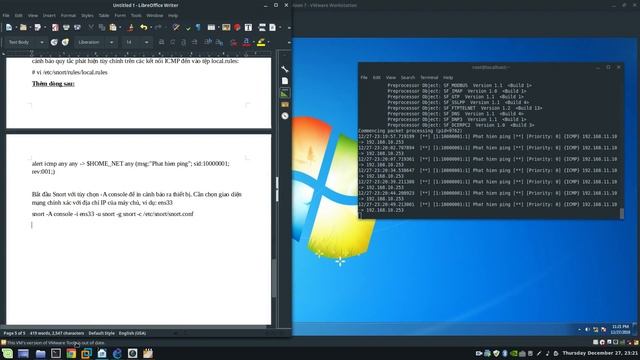The image size is (640, 360).
Task: Launch Terminal from the taskbar
Action: (x=56, y=353)
